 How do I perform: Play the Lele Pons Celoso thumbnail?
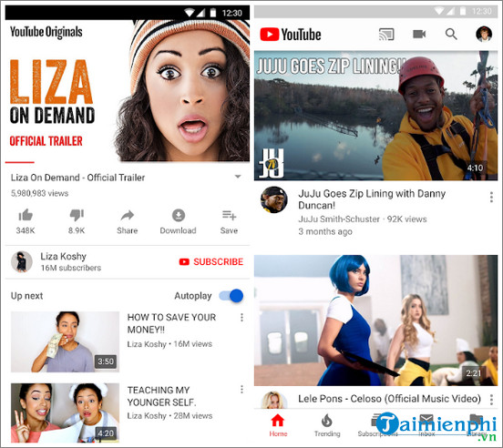[x=375, y=321]
